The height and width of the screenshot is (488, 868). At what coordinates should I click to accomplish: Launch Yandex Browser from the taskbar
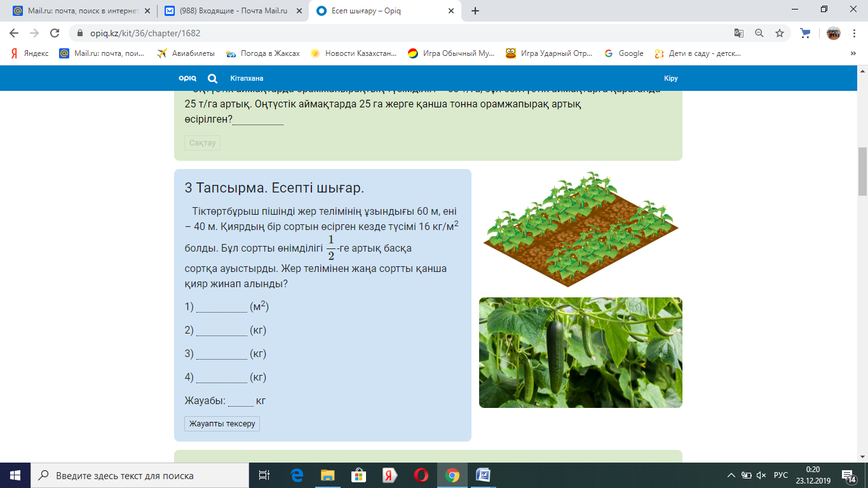click(390, 475)
